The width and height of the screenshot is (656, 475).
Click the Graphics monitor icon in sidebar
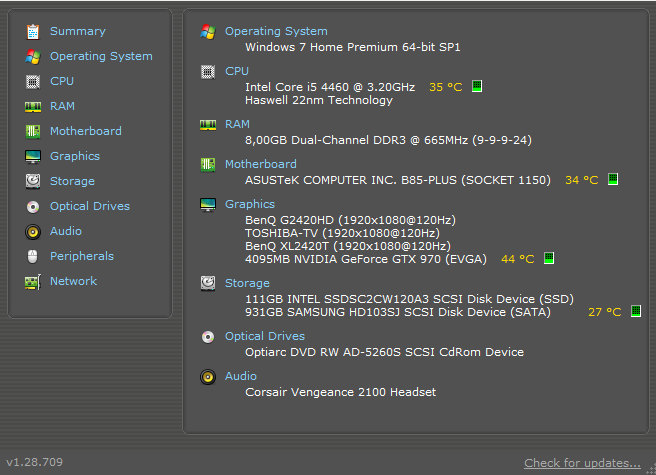33,157
